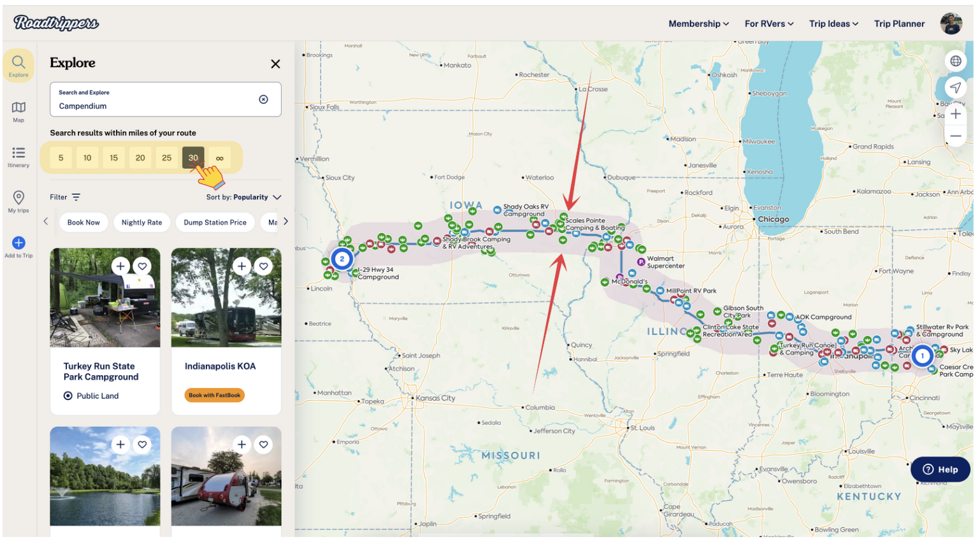Open My trips in sidebar
This screenshot has height=544, width=980.
[18, 201]
